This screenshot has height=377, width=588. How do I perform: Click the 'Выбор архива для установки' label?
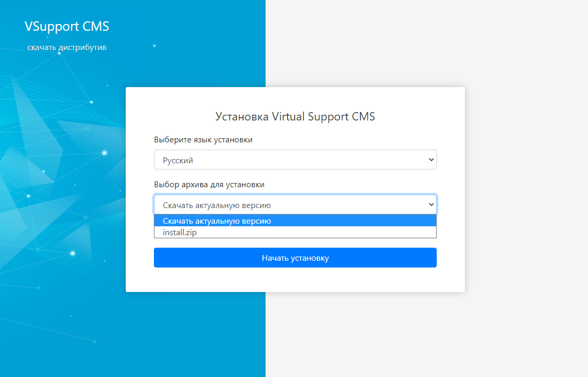coord(209,185)
